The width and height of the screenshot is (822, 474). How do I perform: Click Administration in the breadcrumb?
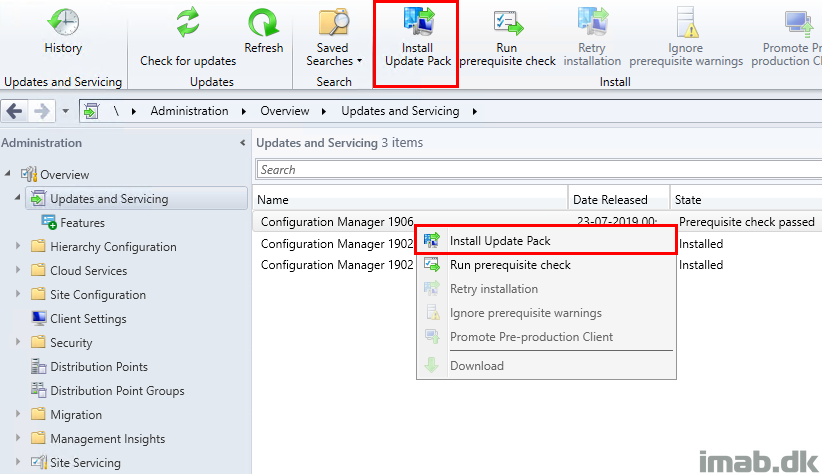coord(189,111)
